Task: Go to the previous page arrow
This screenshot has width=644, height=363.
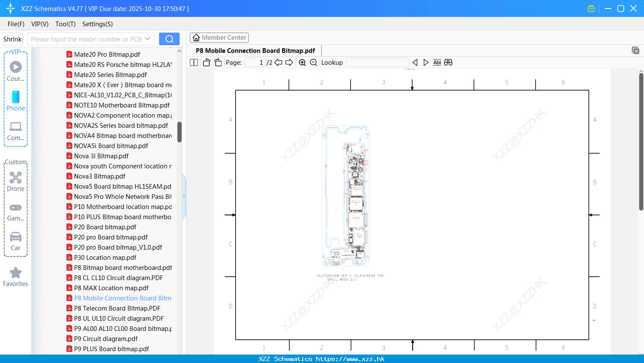Action: pyautogui.click(x=278, y=63)
